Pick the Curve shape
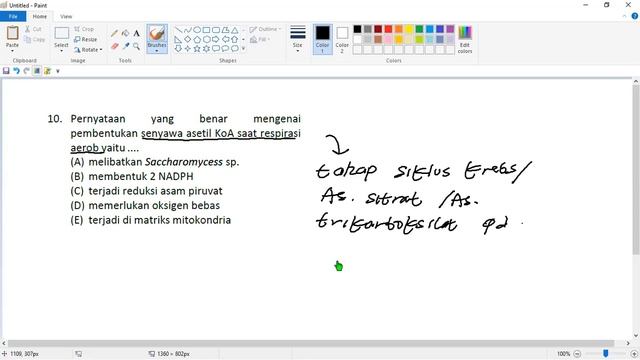This screenshot has width=640, height=360. point(188,30)
